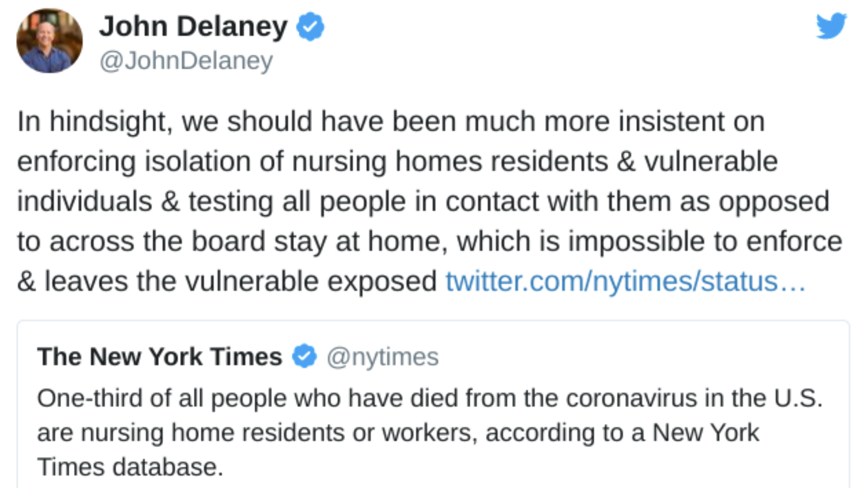The height and width of the screenshot is (488, 868).
Task: Open John Delaney's profile photo
Action: click(x=49, y=41)
